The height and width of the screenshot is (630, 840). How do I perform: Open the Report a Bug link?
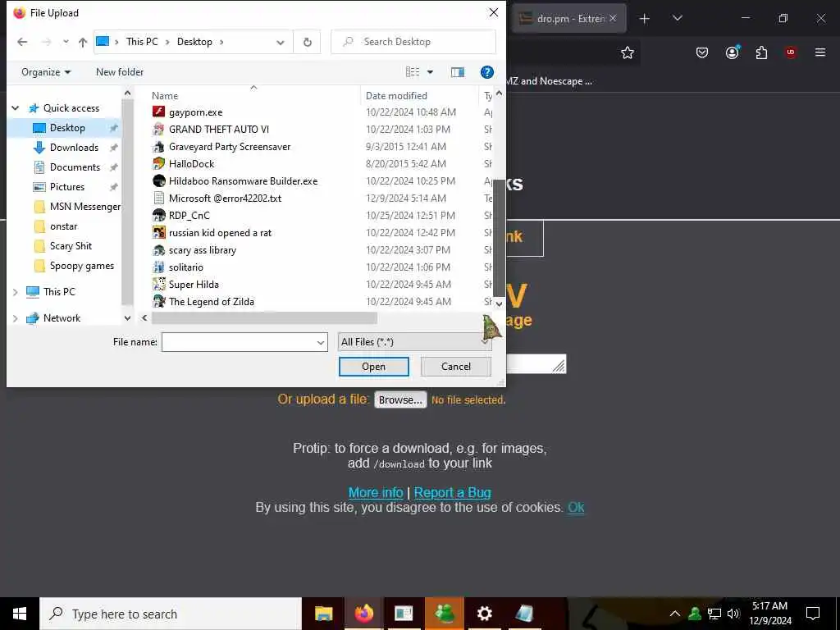point(452,492)
